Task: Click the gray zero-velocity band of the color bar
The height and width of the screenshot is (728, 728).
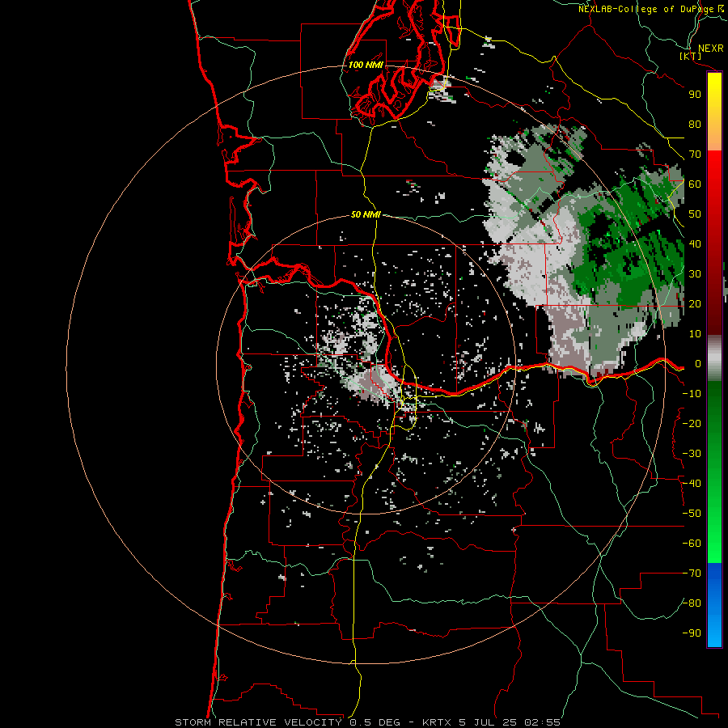Action: (714, 358)
